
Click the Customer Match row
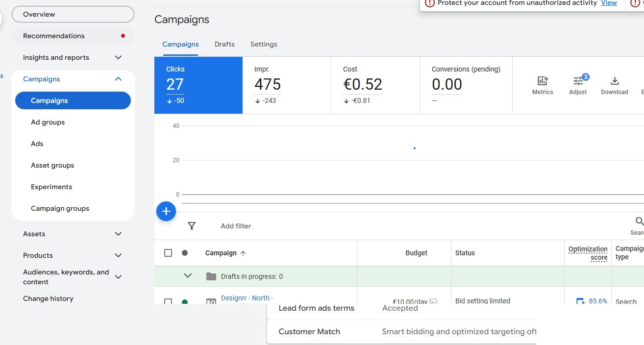pyautogui.click(x=402, y=332)
